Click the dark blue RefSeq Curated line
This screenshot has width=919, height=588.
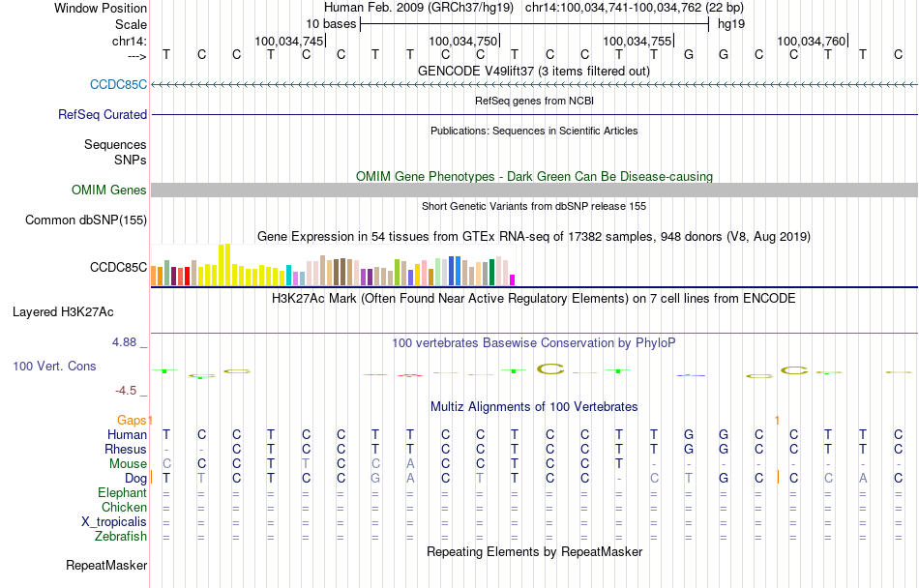point(534,115)
